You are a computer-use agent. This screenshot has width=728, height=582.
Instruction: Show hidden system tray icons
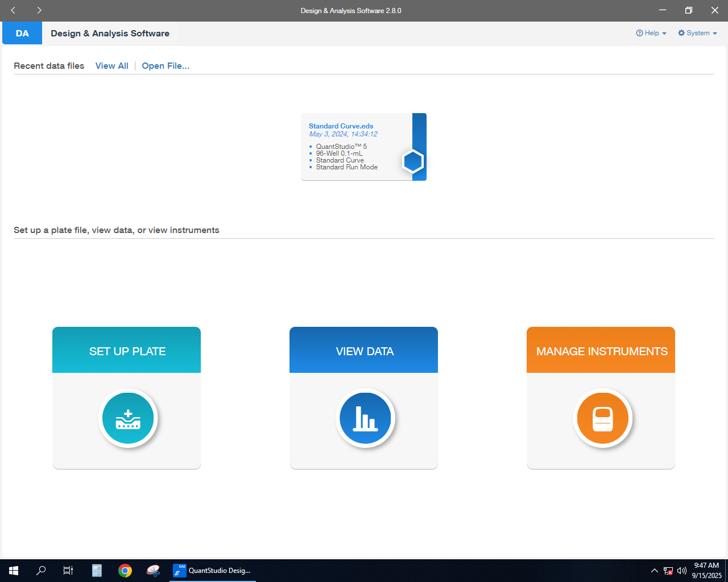[654, 571]
